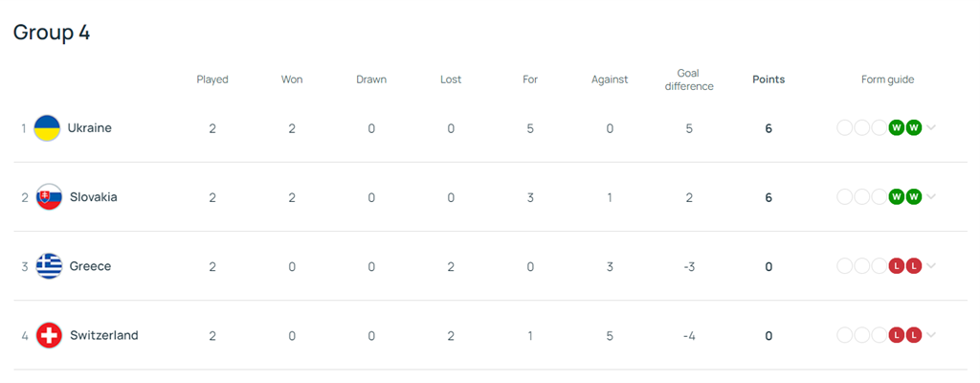980x383 pixels.
Task: Open the Ukraine team link
Action: (90, 128)
